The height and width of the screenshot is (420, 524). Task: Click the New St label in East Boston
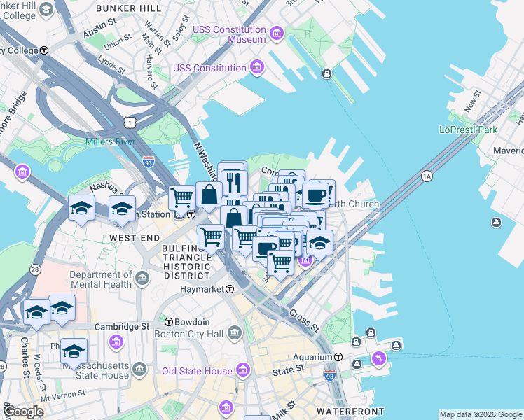473,101
